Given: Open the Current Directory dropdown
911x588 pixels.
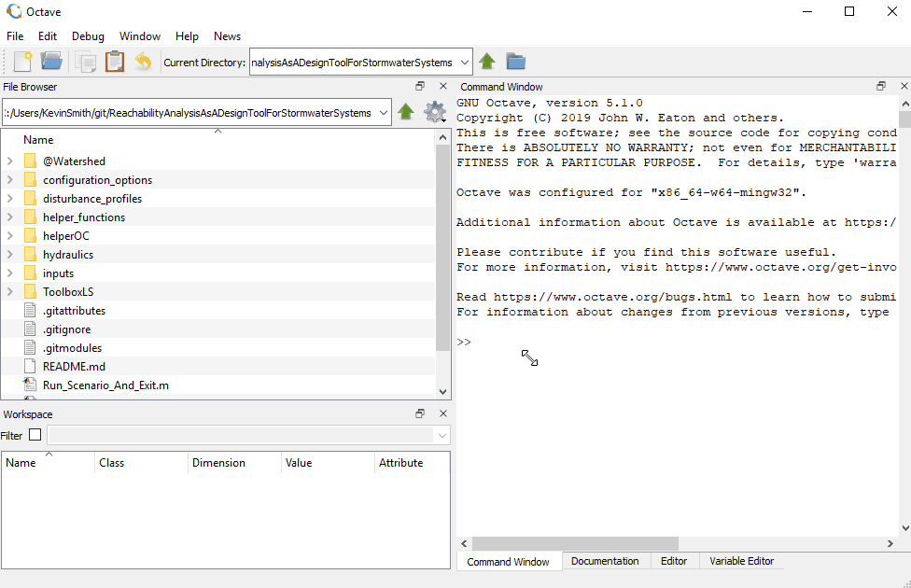Looking at the screenshot, I should pyautogui.click(x=464, y=62).
